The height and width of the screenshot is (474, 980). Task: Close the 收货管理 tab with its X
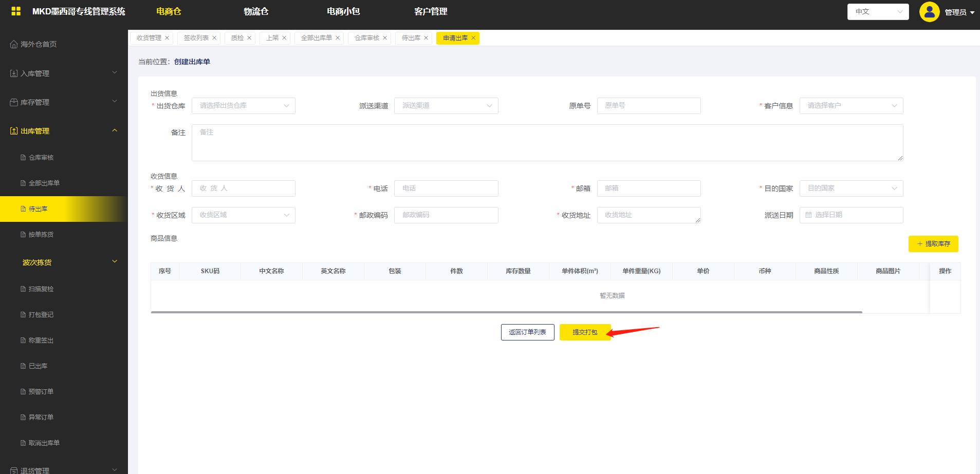167,38
